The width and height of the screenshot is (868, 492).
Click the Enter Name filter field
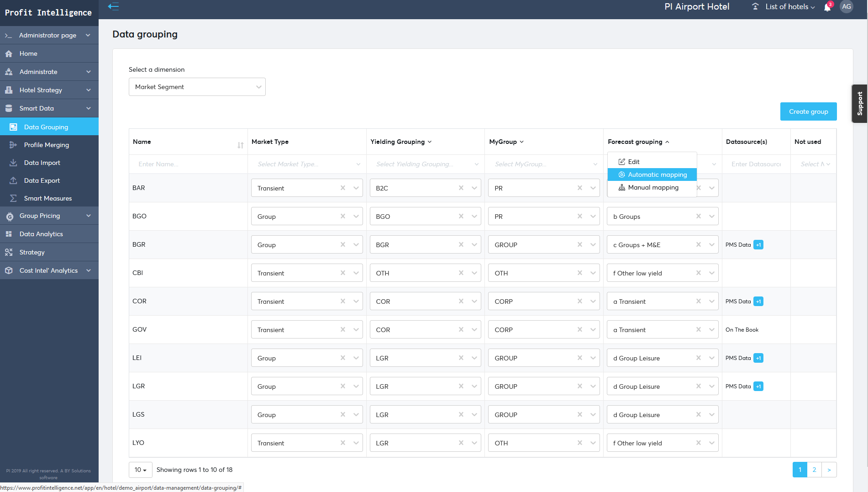pos(188,164)
